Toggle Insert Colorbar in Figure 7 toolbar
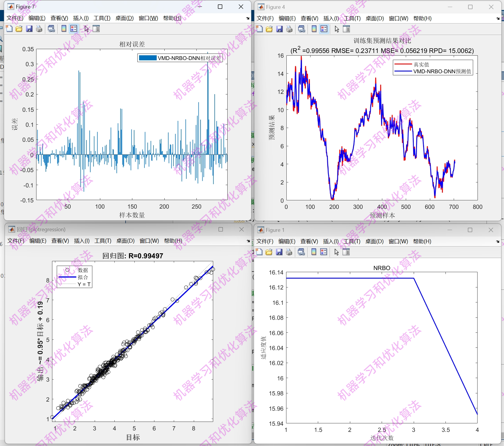This screenshot has height=446, width=504. coord(64,29)
